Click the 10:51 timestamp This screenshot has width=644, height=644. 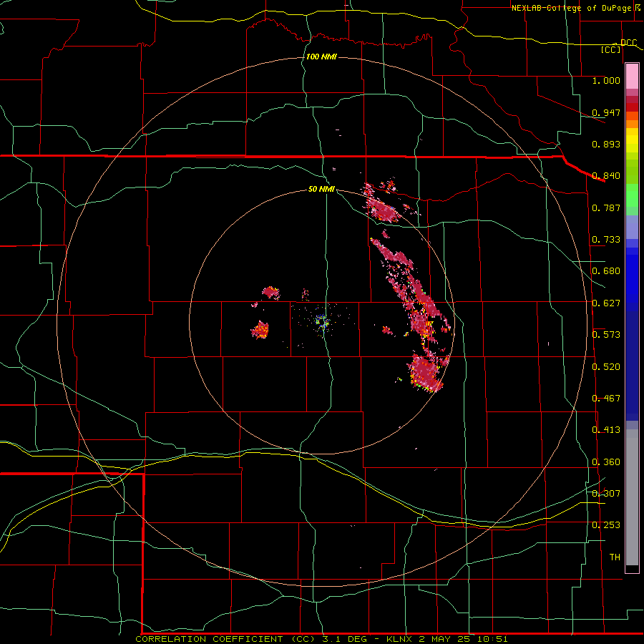click(492, 639)
